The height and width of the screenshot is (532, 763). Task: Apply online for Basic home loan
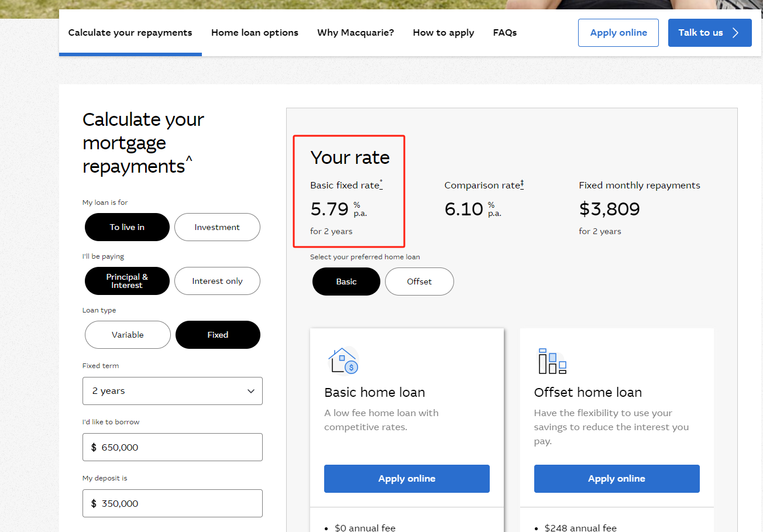pyautogui.click(x=407, y=479)
